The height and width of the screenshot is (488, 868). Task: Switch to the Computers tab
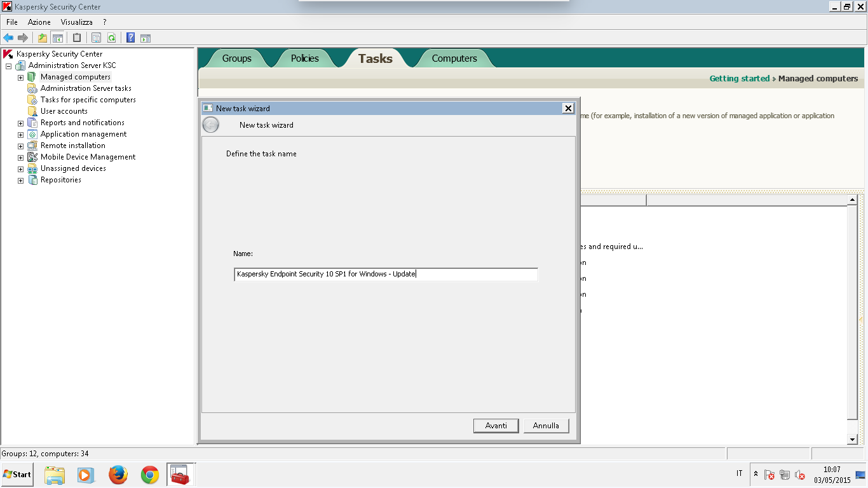point(454,58)
